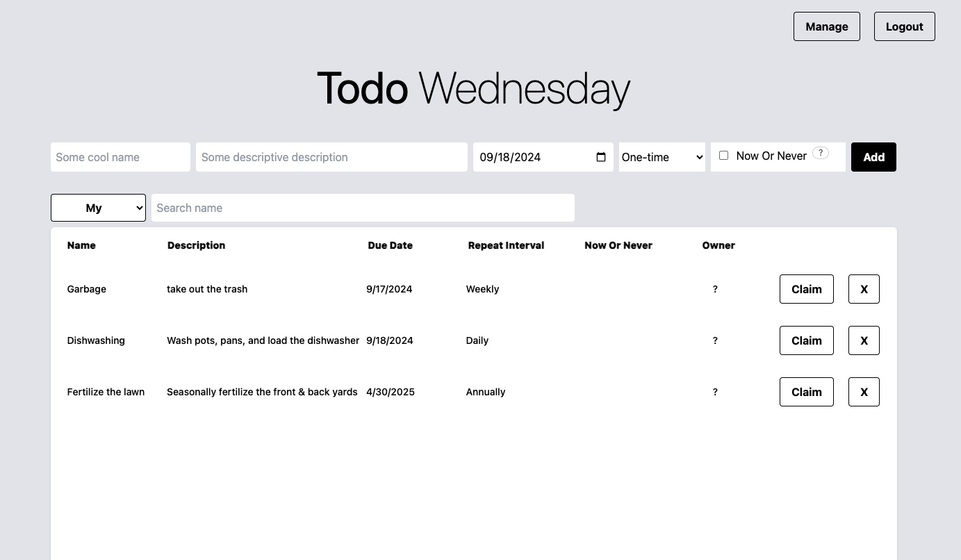Screen dimensions: 961x560
Task: Claim the Fertilize the lawn task
Action: click(806, 392)
